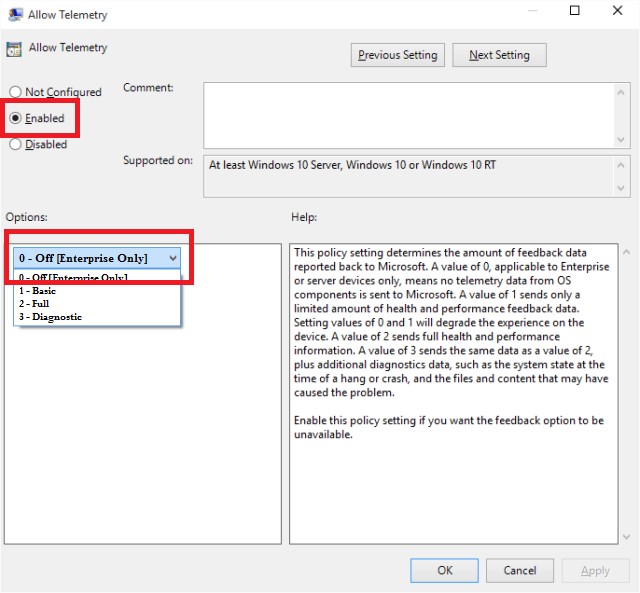Set the policy to Disabled
The image size is (640, 593).
coord(16,144)
